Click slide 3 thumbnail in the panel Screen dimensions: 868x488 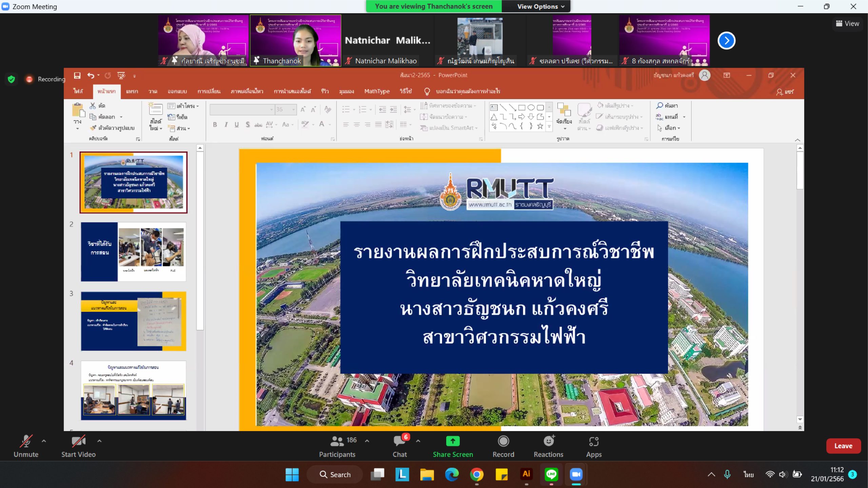point(133,321)
